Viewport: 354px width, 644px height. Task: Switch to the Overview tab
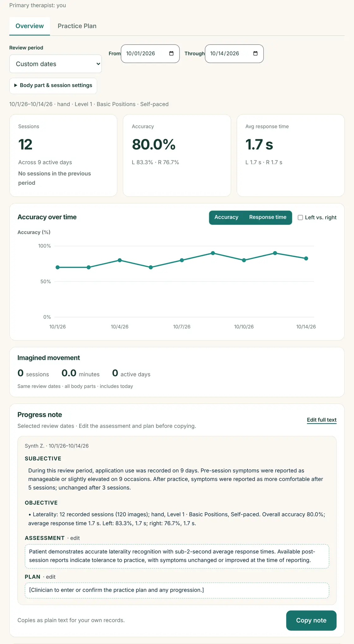(x=30, y=26)
